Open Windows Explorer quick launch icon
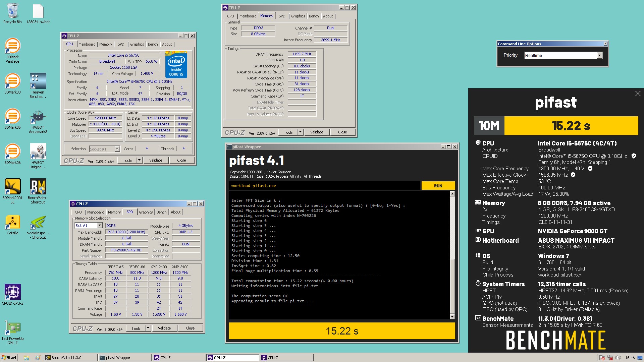 (26, 358)
